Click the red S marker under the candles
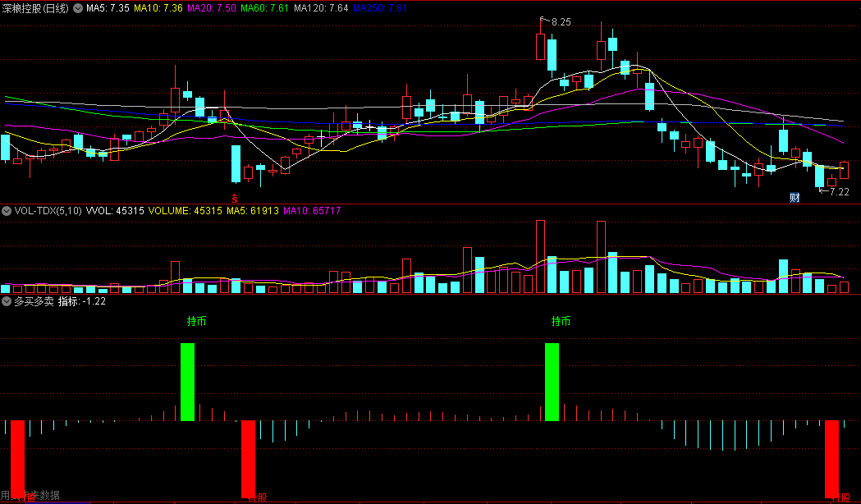 235,198
